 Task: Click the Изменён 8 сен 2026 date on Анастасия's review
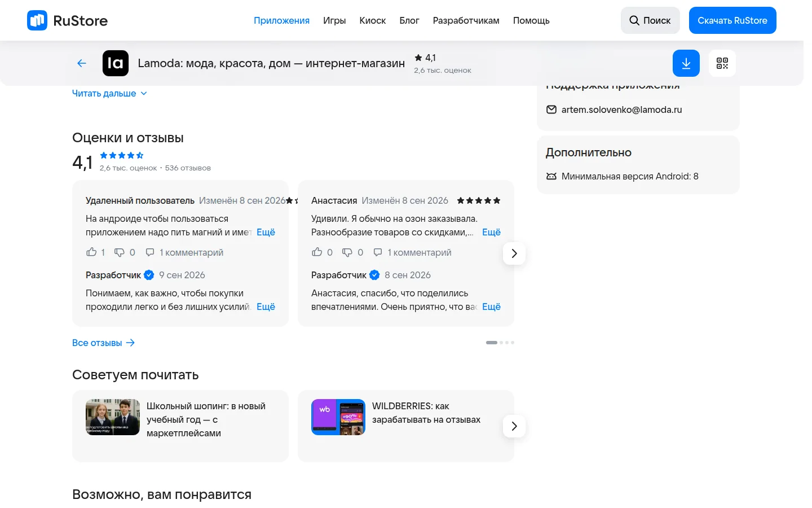[x=405, y=200]
